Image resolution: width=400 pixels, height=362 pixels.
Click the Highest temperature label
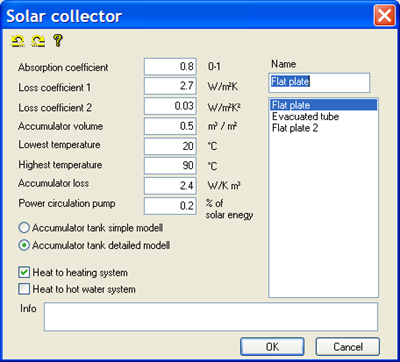tap(60, 165)
